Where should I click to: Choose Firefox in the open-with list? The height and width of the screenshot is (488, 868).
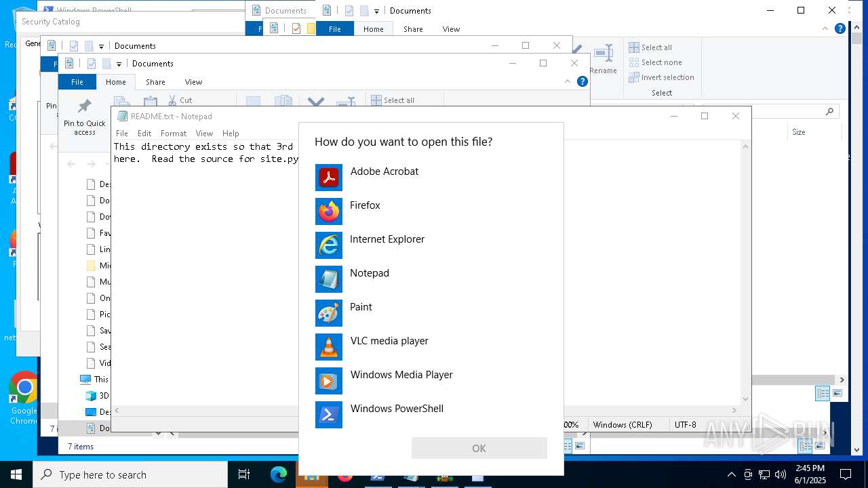[x=431, y=211]
